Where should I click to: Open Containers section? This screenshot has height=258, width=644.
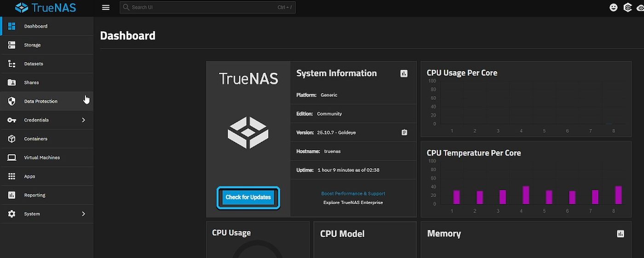[x=47, y=139]
